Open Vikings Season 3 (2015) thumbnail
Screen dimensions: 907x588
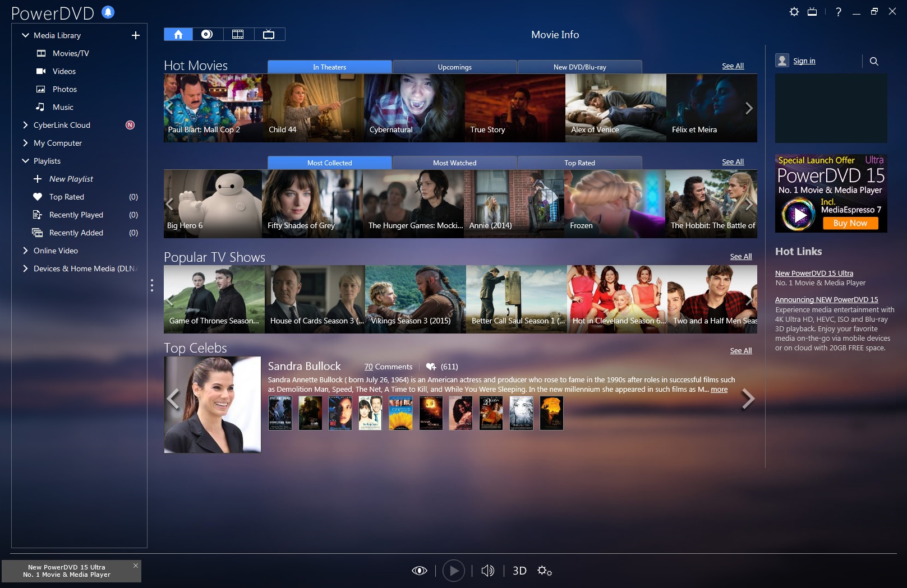(x=416, y=299)
